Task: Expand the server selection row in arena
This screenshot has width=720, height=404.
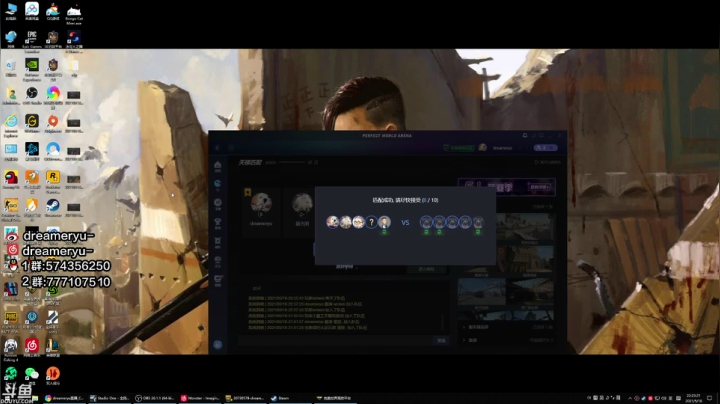Action: 507,327
